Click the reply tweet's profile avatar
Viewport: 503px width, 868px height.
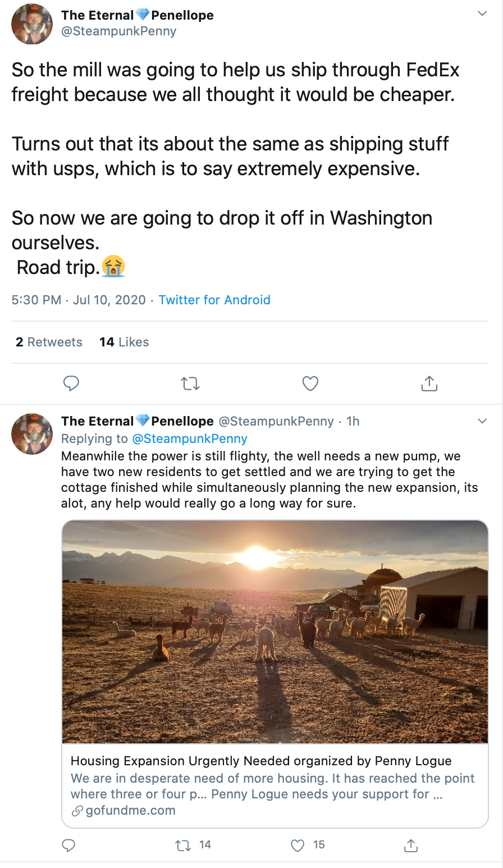pyautogui.click(x=32, y=433)
